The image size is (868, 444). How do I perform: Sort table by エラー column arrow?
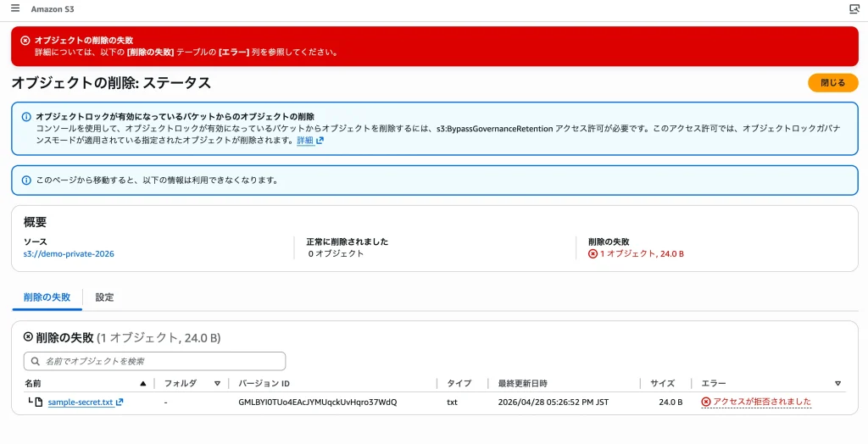(837, 383)
